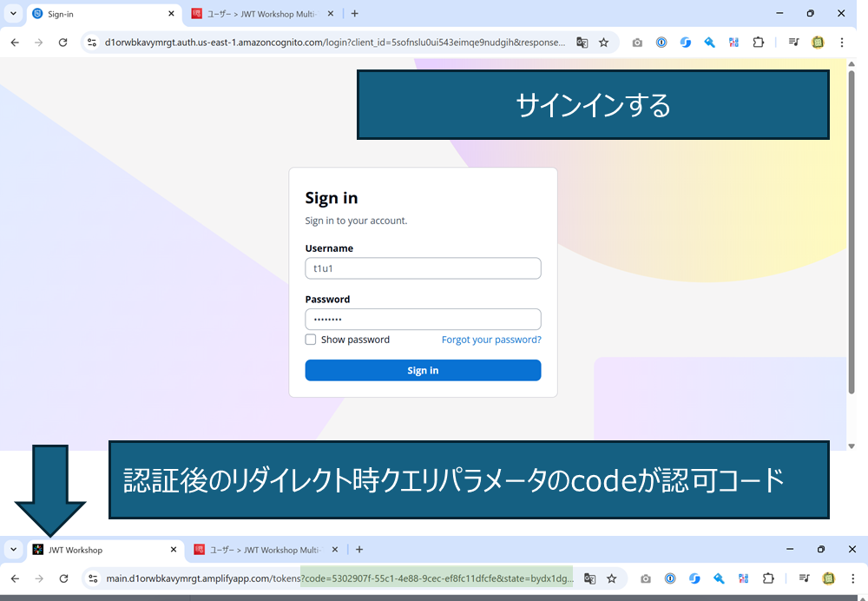Image resolution: width=868 pixels, height=601 pixels.
Task: Click the vertical scrollbar of sign-in page
Action: click(x=852, y=232)
